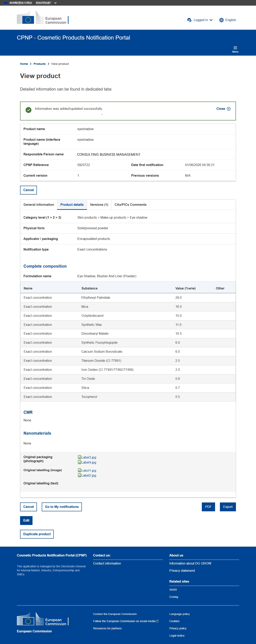Viewport: 256px width, 644px height.
Task: Click the Ethylhexyl Palmitate substance cell
Action: [96, 298]
